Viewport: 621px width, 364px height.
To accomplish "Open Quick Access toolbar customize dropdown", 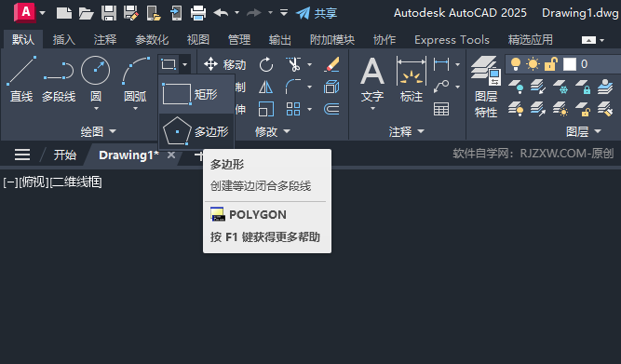I will (284, 13).
